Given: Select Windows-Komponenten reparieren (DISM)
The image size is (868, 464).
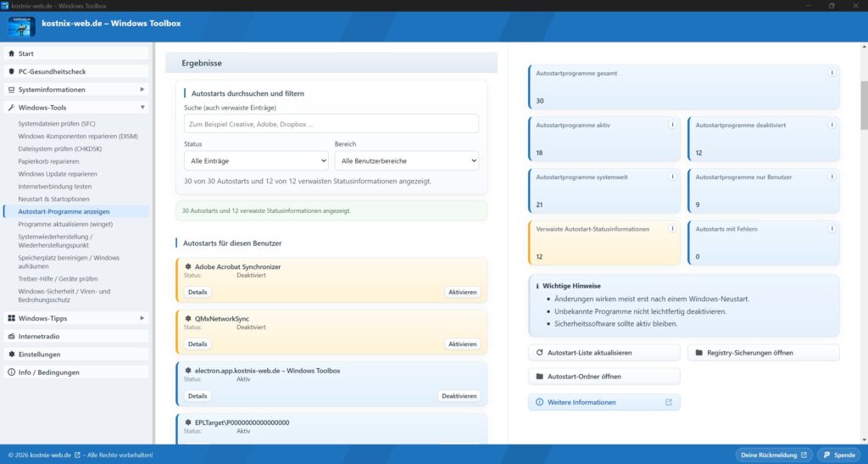Looking at the screenshot, I should pyautogui.click(x=77, y=137).
